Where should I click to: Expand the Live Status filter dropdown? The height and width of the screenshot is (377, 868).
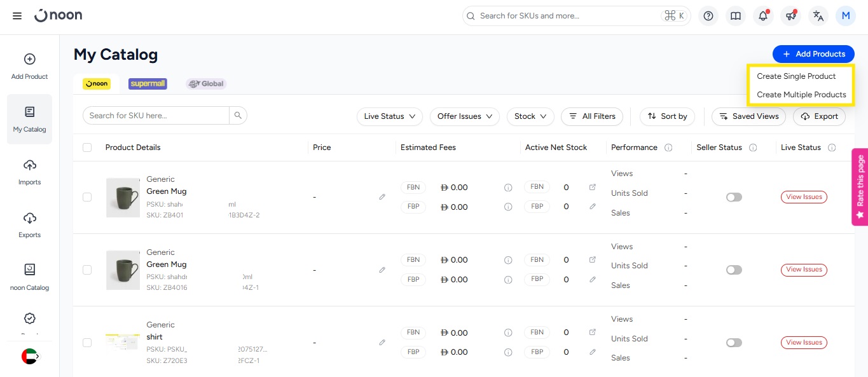point(389,116)
